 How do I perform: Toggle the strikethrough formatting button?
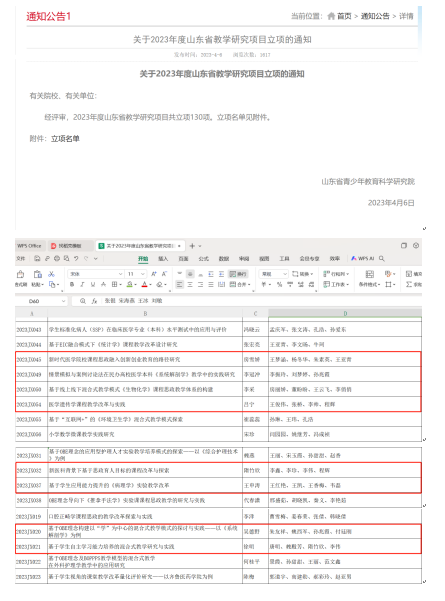(103, 284)
